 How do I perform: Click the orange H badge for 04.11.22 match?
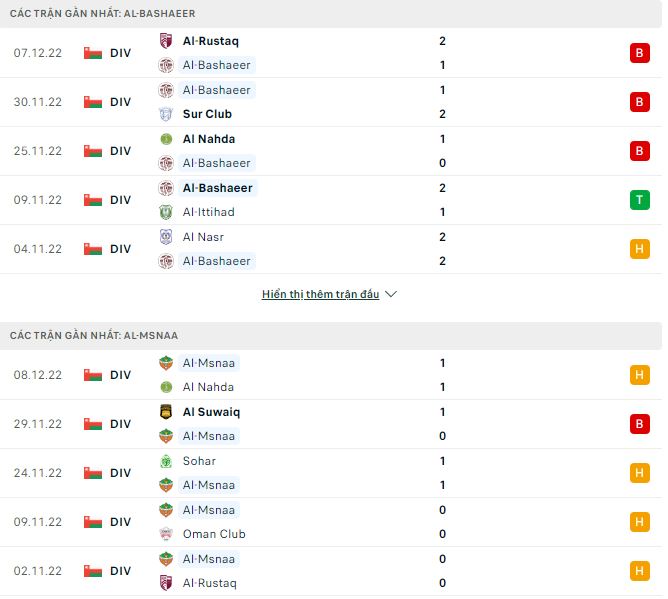640,249
